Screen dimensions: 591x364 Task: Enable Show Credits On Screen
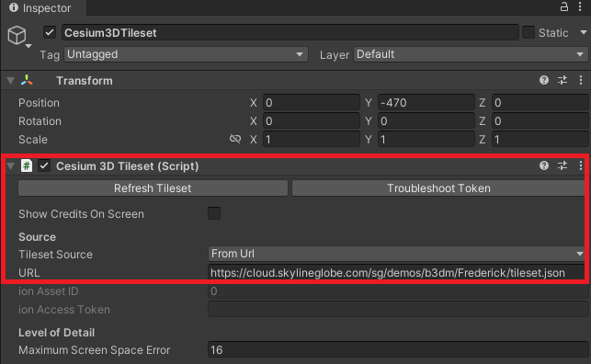[214, 213]
